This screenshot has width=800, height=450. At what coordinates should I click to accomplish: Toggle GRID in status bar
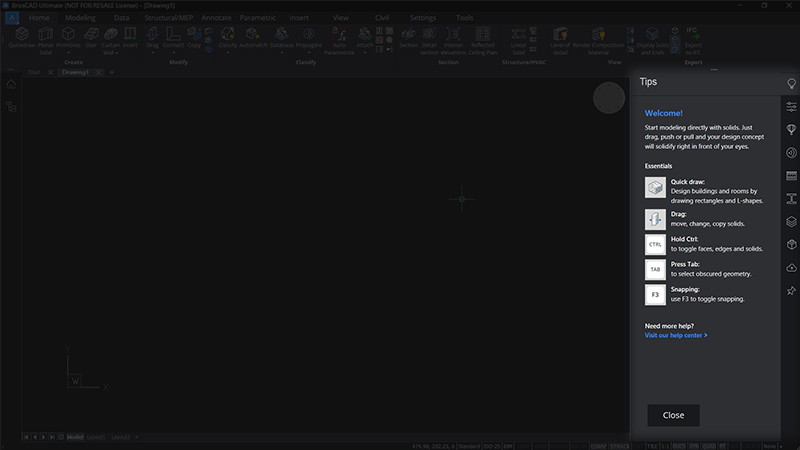(x=540, y=446)
